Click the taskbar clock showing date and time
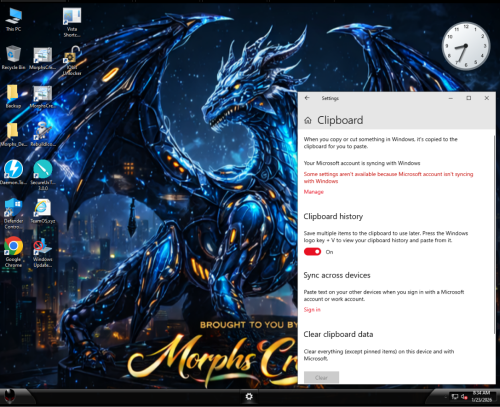Viewport: 500px width, 407px height. coord(481,396)
